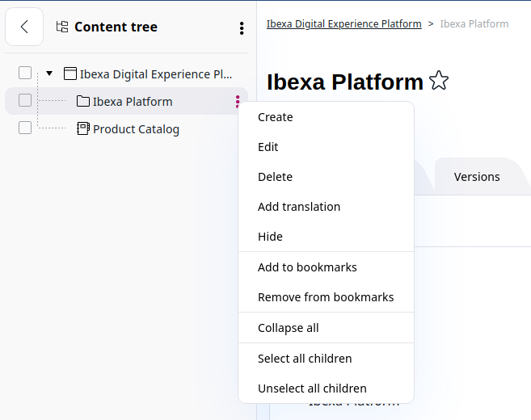Open Ibexa Digital Experience Platform breadcrumb link
The width and height of the screenshot is (531, 420).
coord(344,24)
